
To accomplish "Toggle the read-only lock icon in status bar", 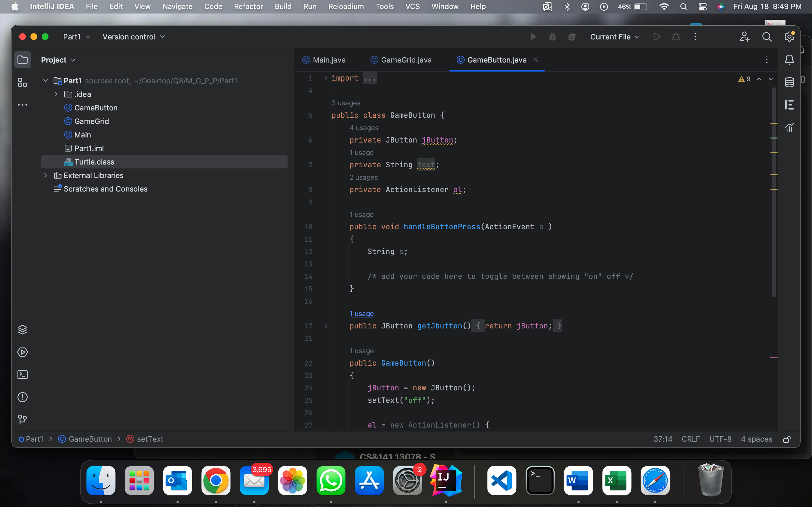I will point(787,439).
